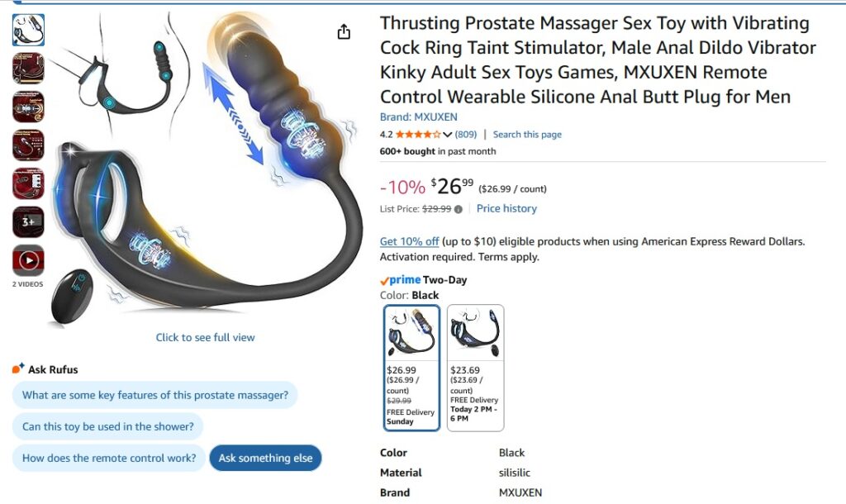This screenshot has height=504, width=846.
Task: Click the Get 10% off link
Action: [410, 241]
